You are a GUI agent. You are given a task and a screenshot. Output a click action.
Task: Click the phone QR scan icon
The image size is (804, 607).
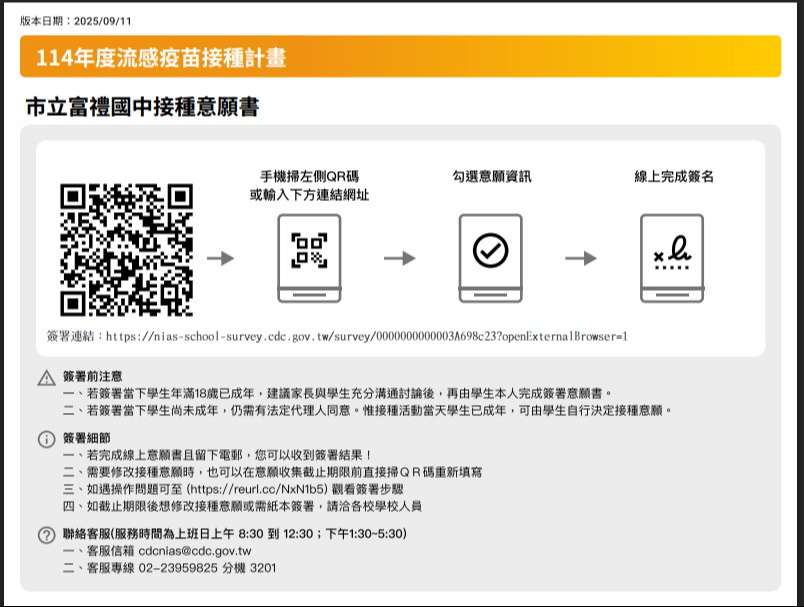(x=309, y=256)
